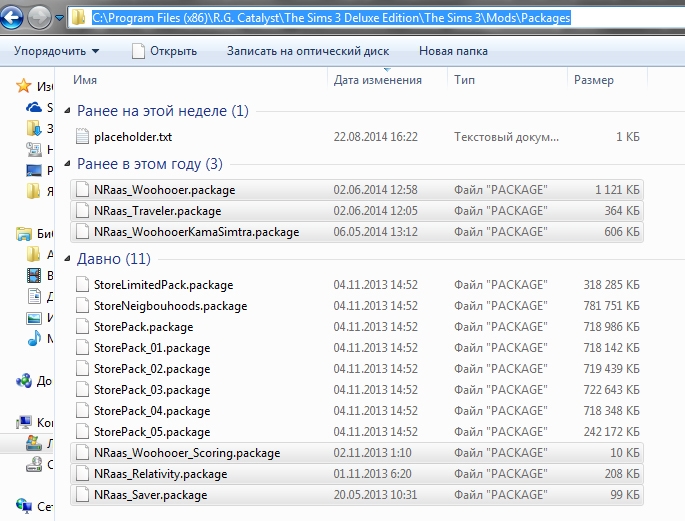Select StorePack_03.package file name
Screen dimensions: 685x521
[152, 390]
